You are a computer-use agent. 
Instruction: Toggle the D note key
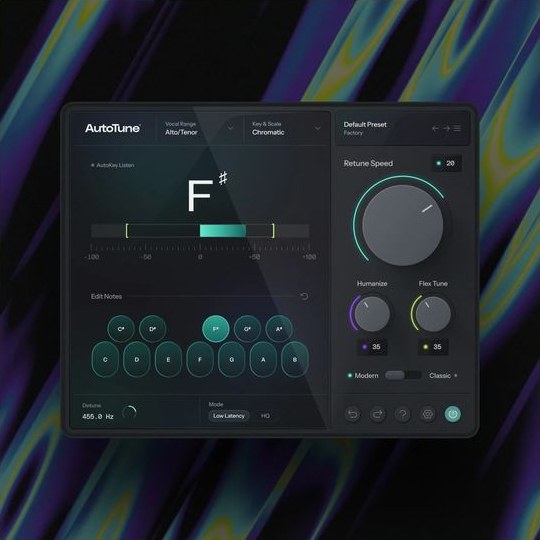(x=137, y=360)
